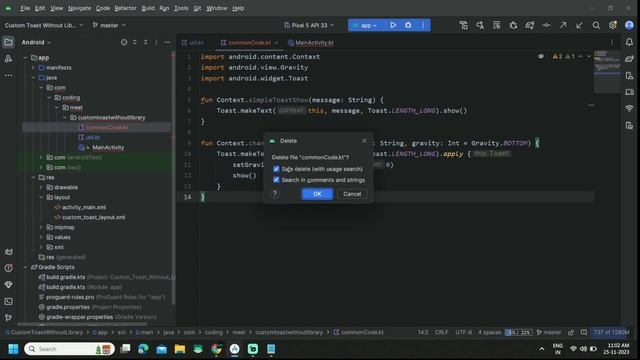The width and height of the screenshot is (640, 360).
Task: Open the Android project view dropdown
Action: point(36,42)
